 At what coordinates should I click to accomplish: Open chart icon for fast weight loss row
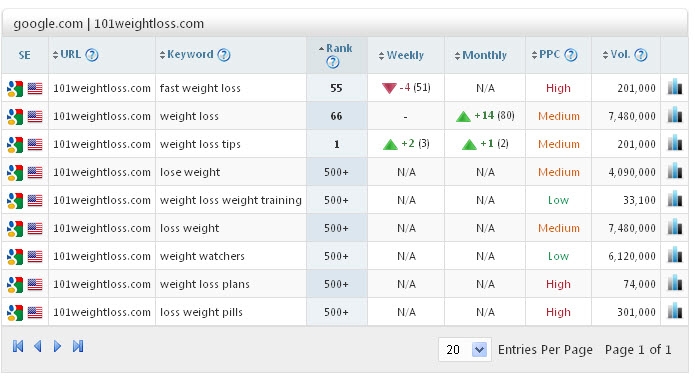pyautogui.click(x=675, y=87)
